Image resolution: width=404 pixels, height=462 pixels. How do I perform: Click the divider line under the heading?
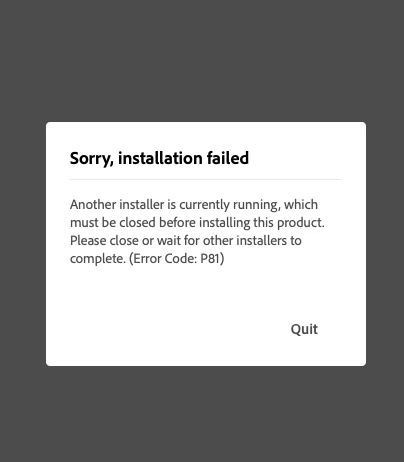click(x=206, y=179)
